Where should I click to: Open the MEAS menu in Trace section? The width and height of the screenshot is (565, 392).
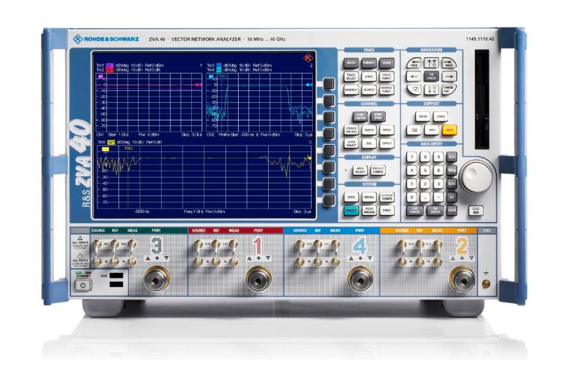point(351,63)
